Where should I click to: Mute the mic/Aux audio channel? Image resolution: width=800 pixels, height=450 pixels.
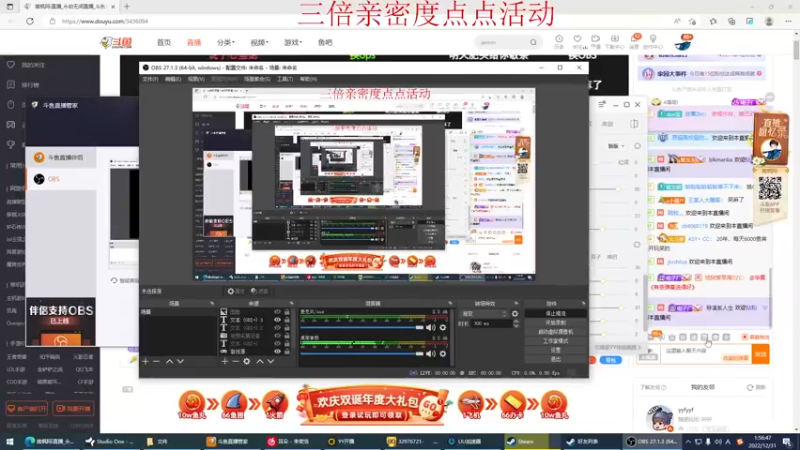pyautogui.click(x=431, y=328)
